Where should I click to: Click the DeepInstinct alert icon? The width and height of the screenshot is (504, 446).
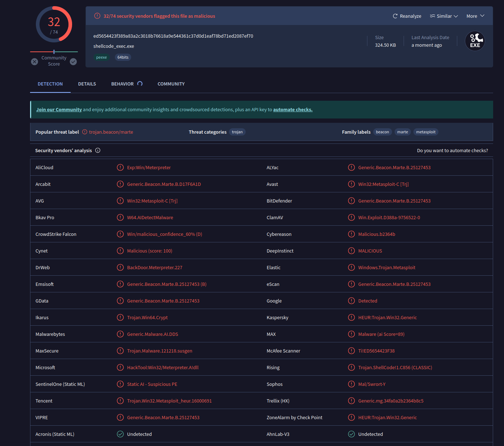[x=351, y=251]
